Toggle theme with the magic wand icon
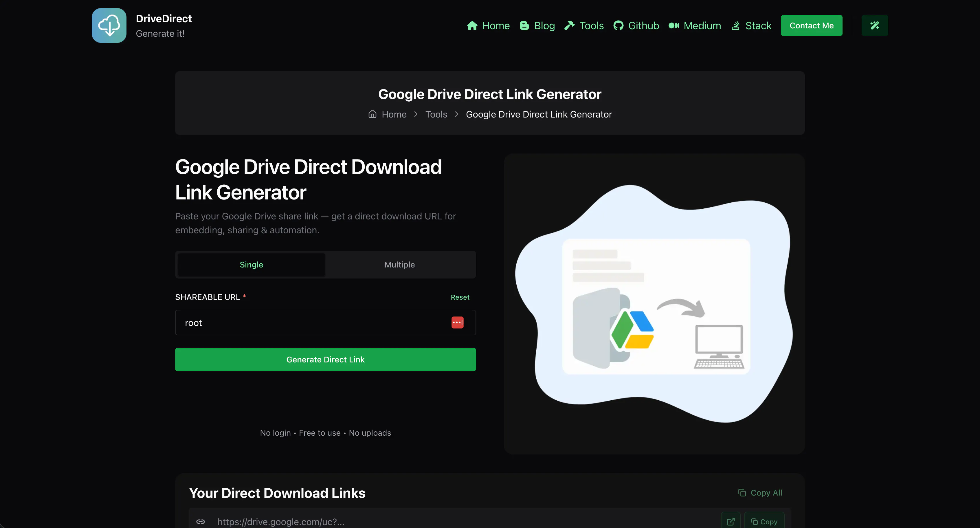The height and width of the screenshot is (528, 980). [875, 25]
